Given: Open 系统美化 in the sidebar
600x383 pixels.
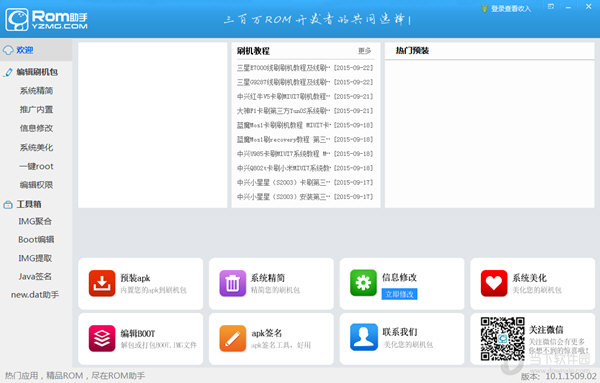Looking at the screenshot, I should [36, 147].
